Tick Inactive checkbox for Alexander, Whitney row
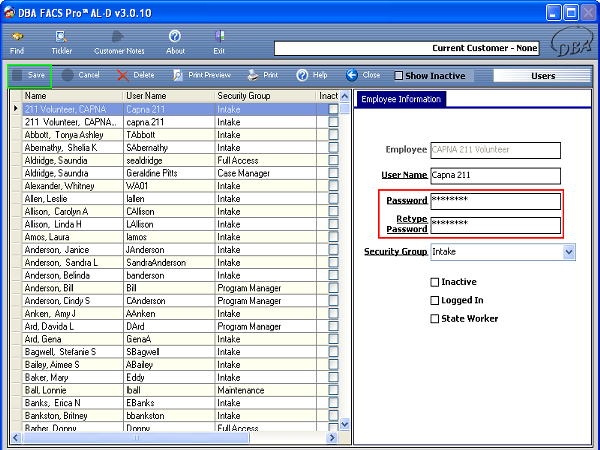The width and height of the screenshot is (600, 450). (x=333, y=186)
